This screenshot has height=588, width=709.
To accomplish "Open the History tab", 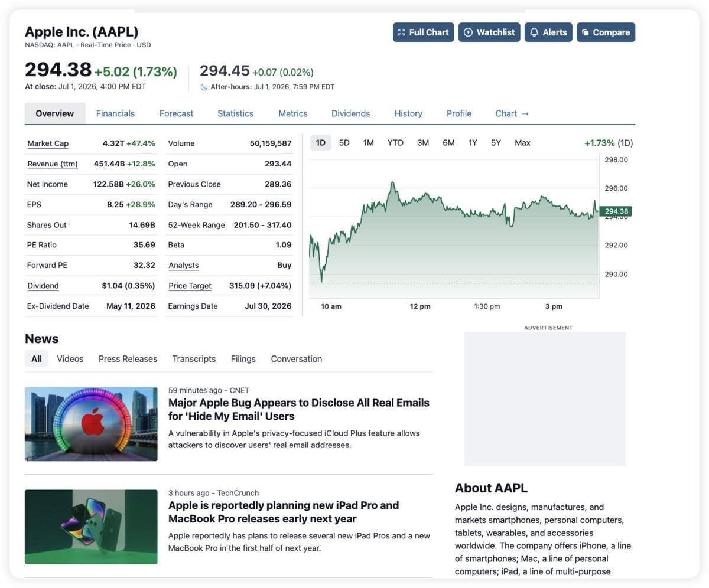I will pos(408,113).
